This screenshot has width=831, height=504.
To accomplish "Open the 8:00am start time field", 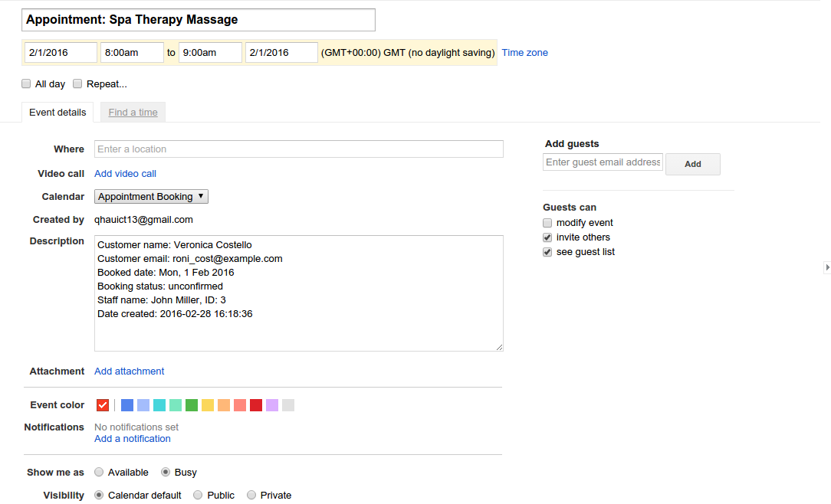I will click(x=132, y=53).
